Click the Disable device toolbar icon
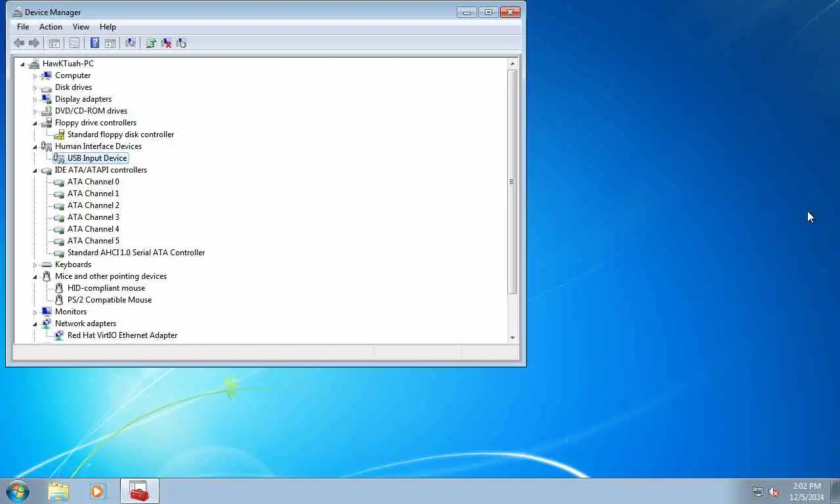This screenshot has width=840, height=504. (182, 43)
